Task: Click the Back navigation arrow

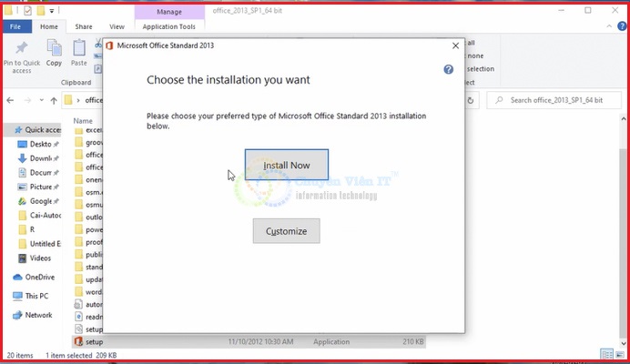Action: coord(10,100)
